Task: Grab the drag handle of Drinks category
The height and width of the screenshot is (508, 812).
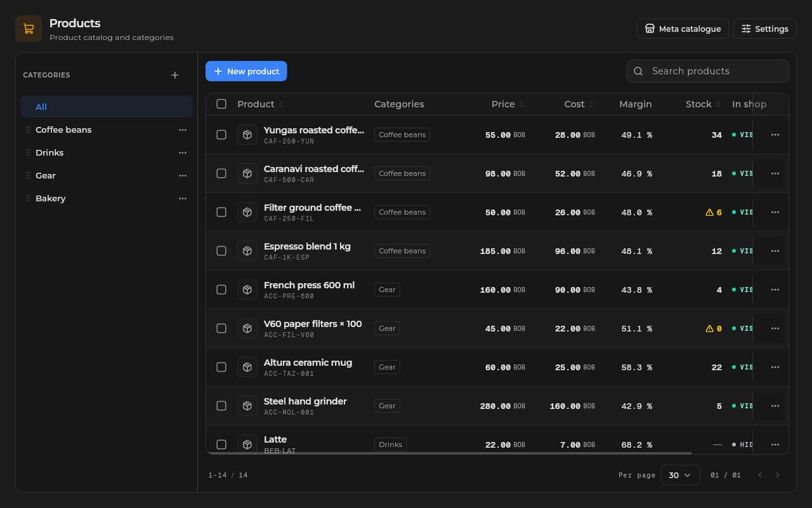Action: pyautogui.click(x=28, y=152)
